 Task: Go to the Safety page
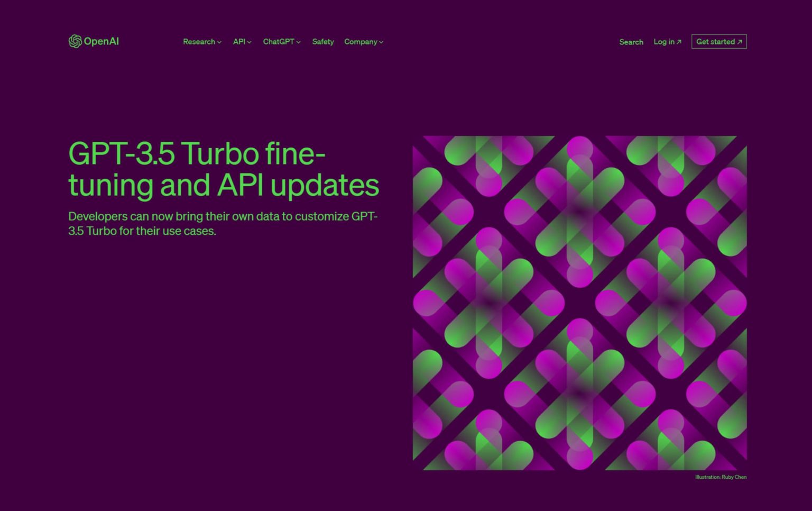pyautogui.click(x=322, y=42)
